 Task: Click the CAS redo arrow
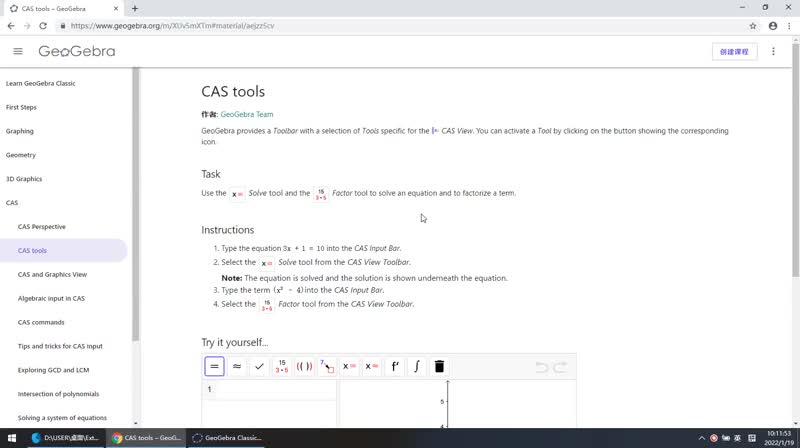point(560,367)
